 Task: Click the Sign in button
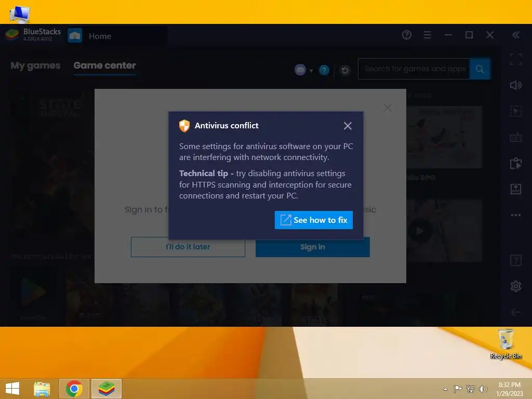click(x=312, y=247)
